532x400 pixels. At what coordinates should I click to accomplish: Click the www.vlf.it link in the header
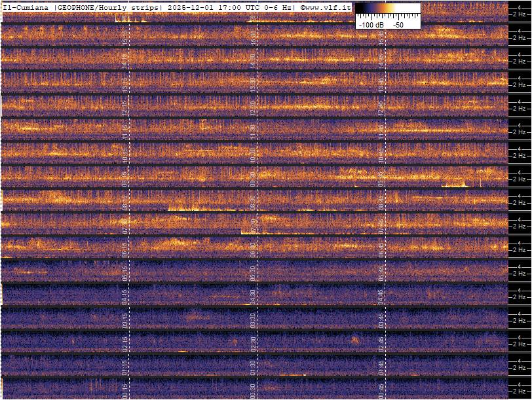328,7
